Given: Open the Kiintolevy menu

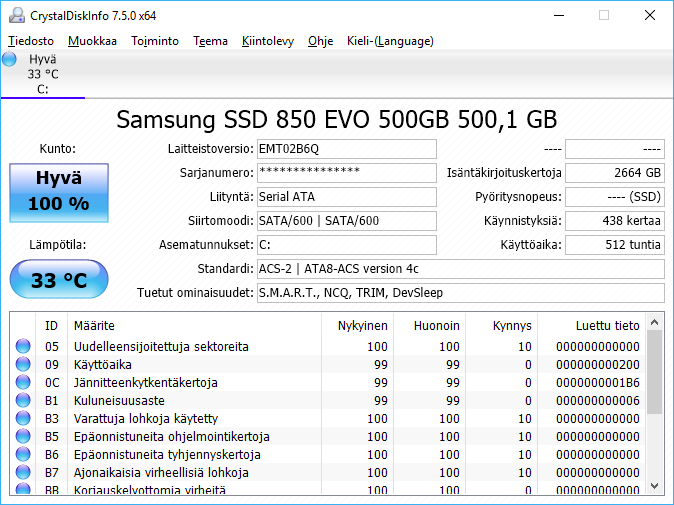Looking at the screenshot, I should 268,41.
